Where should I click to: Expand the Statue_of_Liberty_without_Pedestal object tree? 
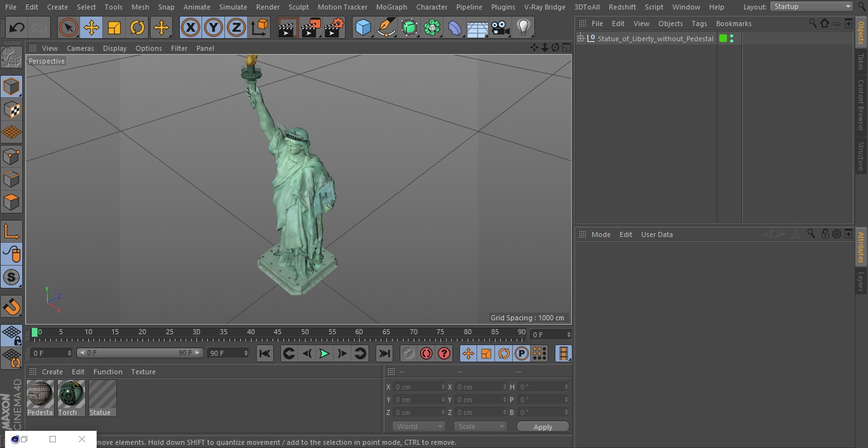point(580,39)
